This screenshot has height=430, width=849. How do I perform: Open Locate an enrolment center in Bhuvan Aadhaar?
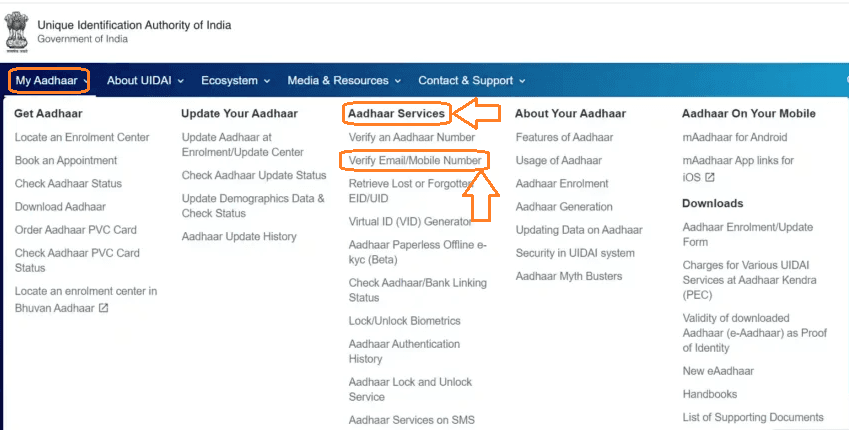click(x=86, y=299)
